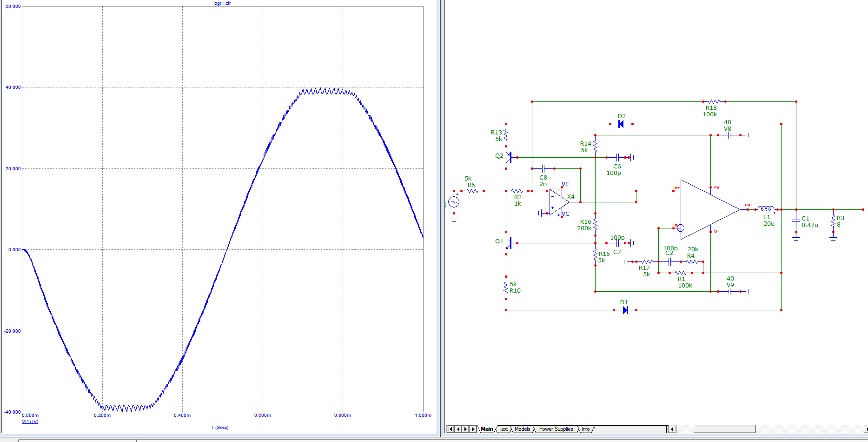Screen dimensions: 868x442
Task: Switch to the Main schematic page tab
Action: pyautogui.click(x=487, y=429)
